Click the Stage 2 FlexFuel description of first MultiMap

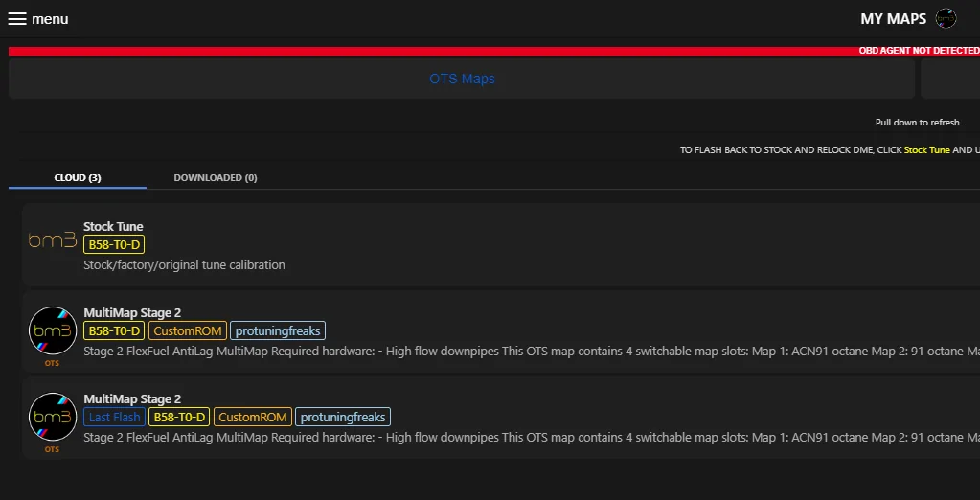tap(532, 352)
